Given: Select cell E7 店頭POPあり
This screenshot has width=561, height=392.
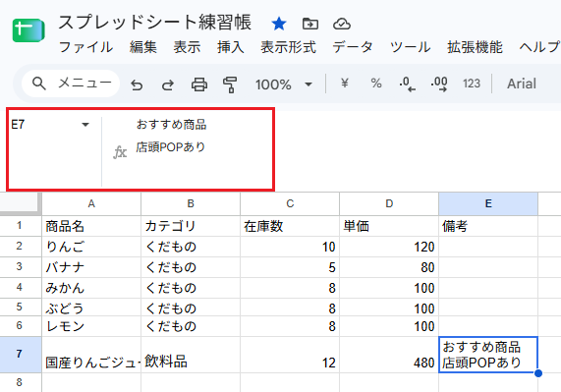Looking at the screenshot, I should coord(488,355).
